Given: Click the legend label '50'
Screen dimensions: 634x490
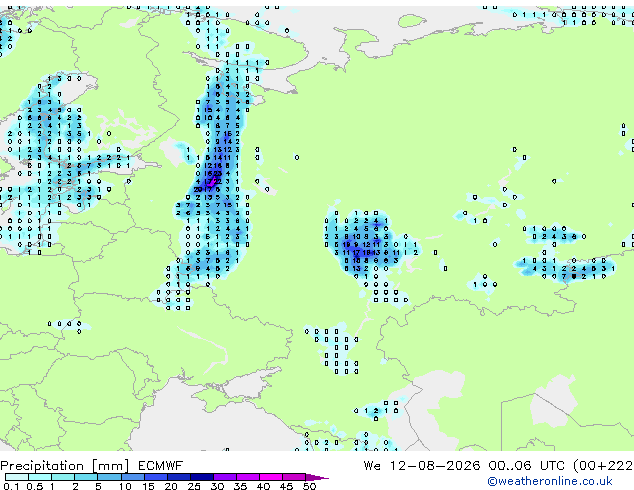Looking at the screenshot, I should [309, 486].
